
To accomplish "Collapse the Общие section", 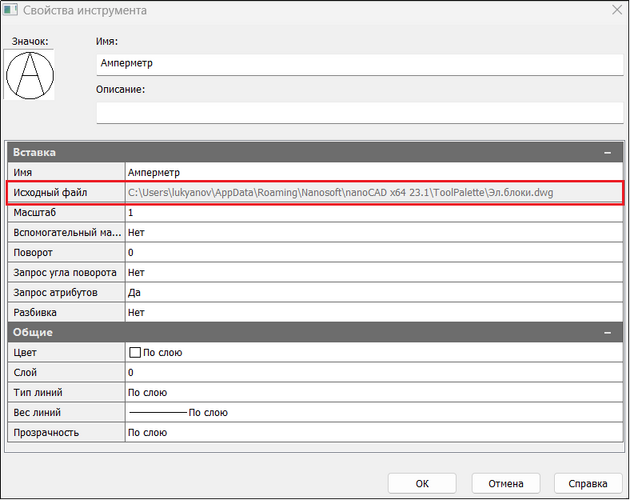I will click(x=608, y=333).
